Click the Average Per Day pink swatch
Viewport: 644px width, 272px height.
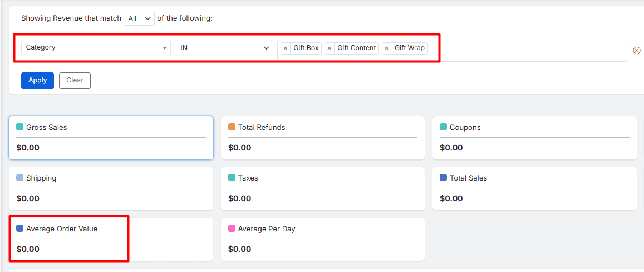[x=232, y=229]
